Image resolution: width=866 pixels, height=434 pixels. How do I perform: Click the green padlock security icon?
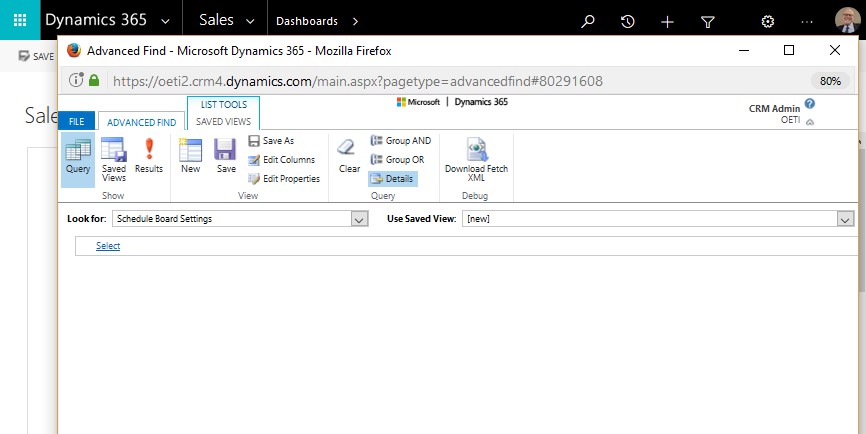[94, 81]
